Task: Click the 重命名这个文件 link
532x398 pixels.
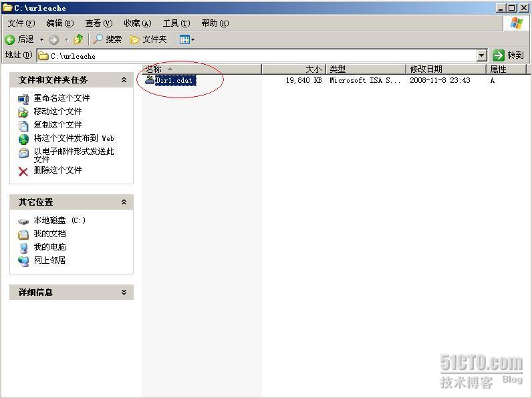Action: (61, 98)
